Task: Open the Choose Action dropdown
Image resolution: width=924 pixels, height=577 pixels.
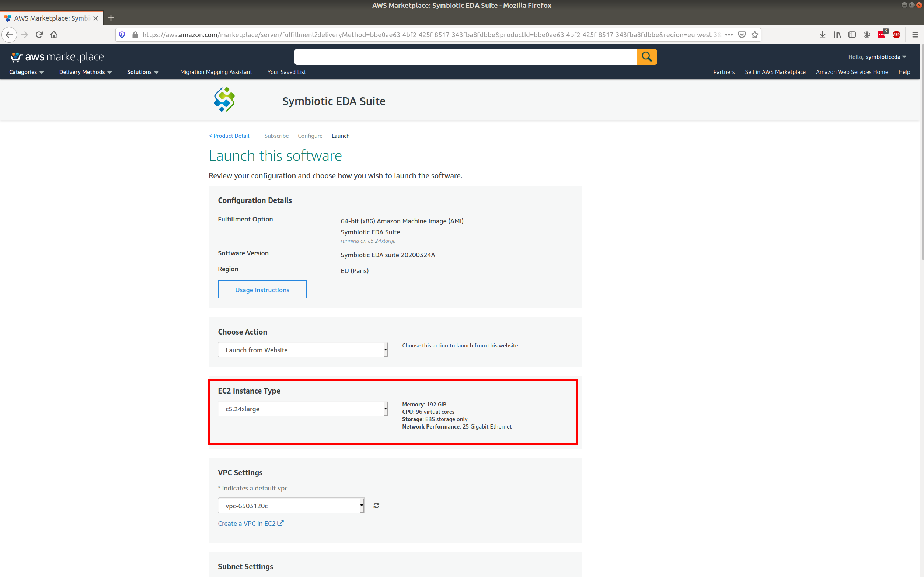Action: [x=303, y=350]
